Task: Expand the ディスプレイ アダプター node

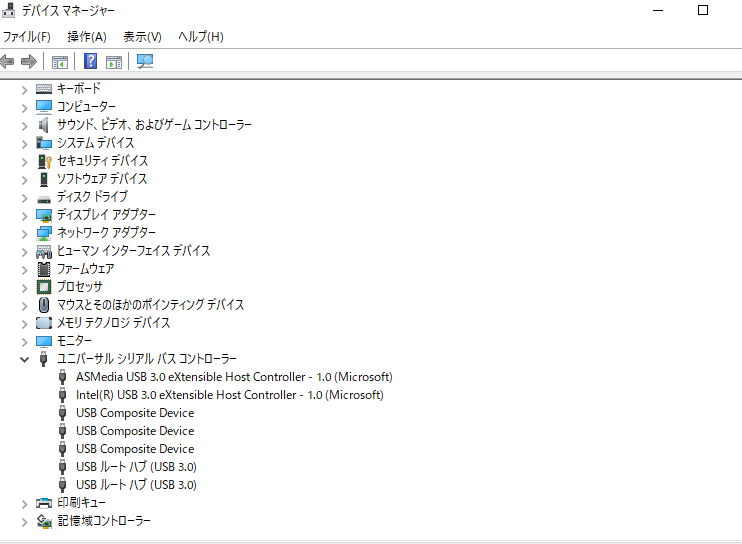Action: tap(25, 216)
